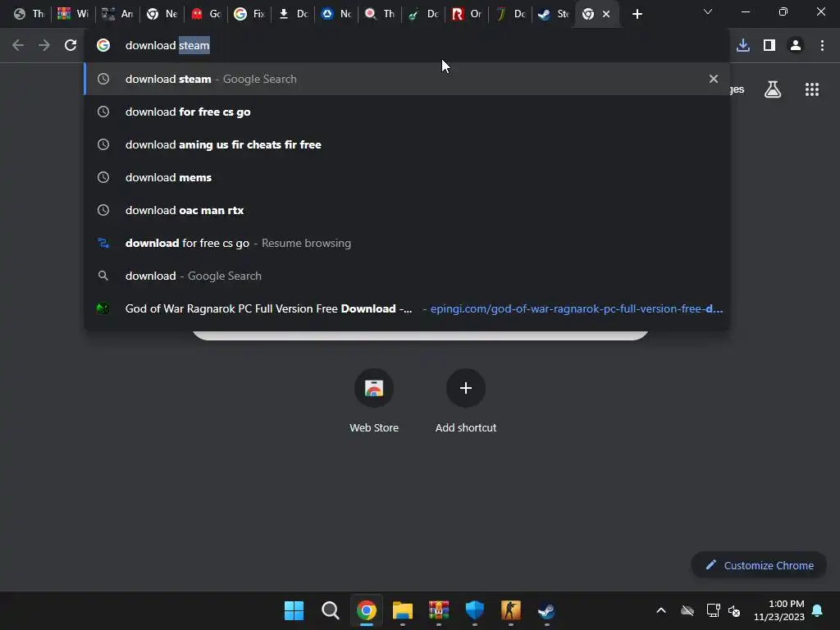Viewport: 840px width, 630px height.
Task: Open Windows Security shield in taskbar
Action: click(x=475, y=610)
